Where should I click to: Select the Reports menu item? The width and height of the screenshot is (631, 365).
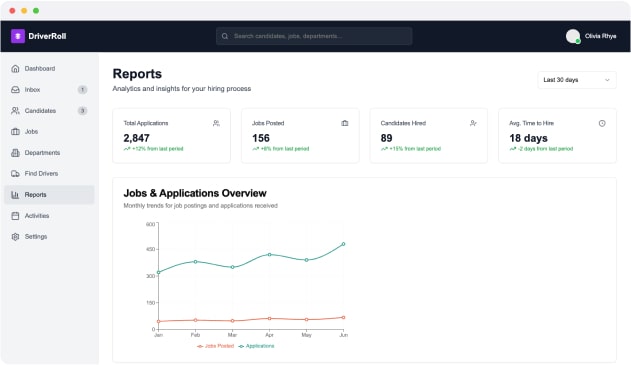pyautogui.click(x=49, y=195)
